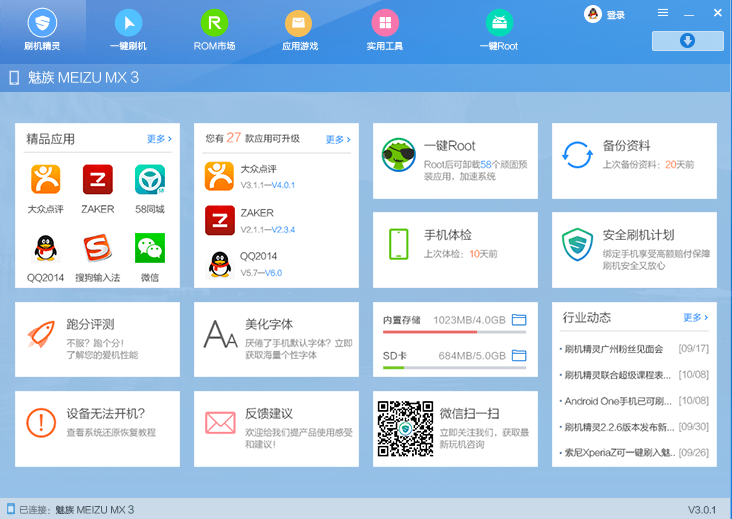Switch to the 一键刷机 tab

[x=128, y=29]
